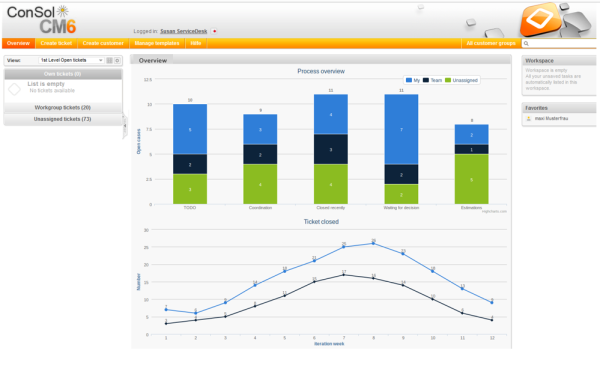This screenshot has height=374, width=600.
Task: Click the dark Team segment of TODO bar
Action: point(190,164)
